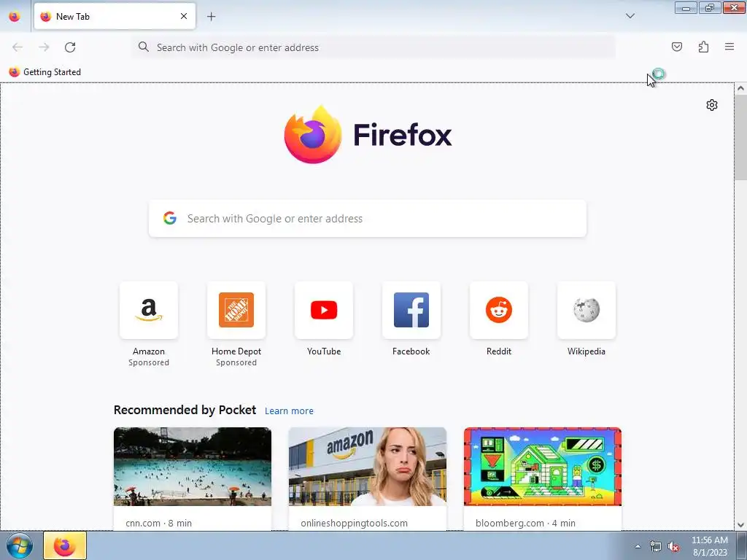Click page scrollbar up arrow
The image size is (747, 560).
click(x=740, y=88)
